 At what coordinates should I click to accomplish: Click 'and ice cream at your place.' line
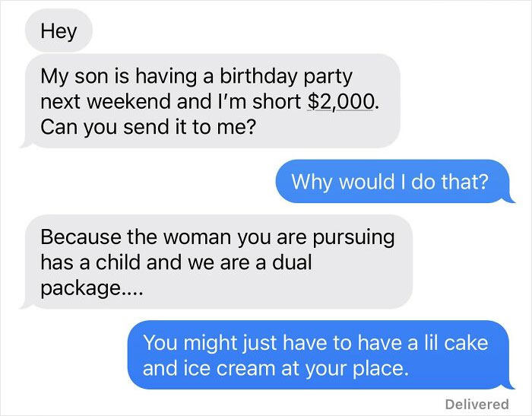pyautogui.click(x=276, y=368)
